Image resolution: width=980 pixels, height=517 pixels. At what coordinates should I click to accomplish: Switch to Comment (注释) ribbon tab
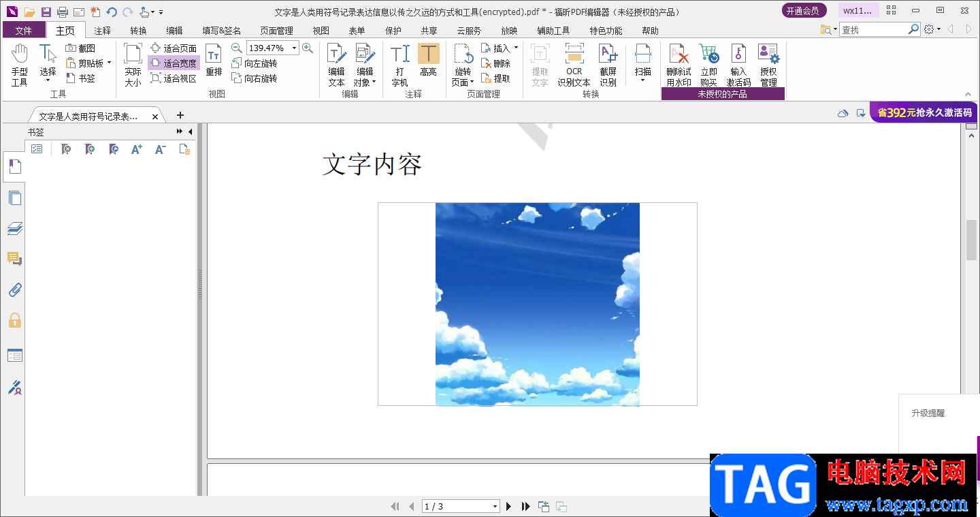point(103,31)
